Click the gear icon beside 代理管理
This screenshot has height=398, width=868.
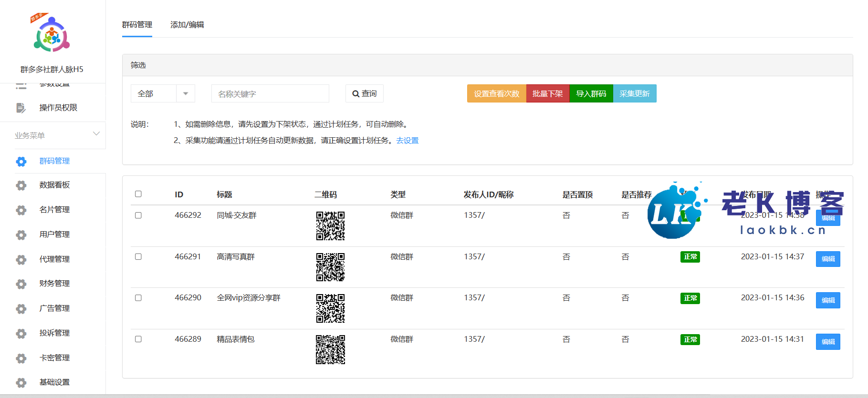(21, 260)
